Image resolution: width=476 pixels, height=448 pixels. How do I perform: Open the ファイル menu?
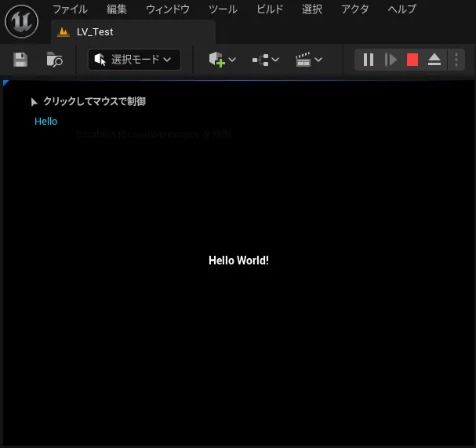click(70, 9)
